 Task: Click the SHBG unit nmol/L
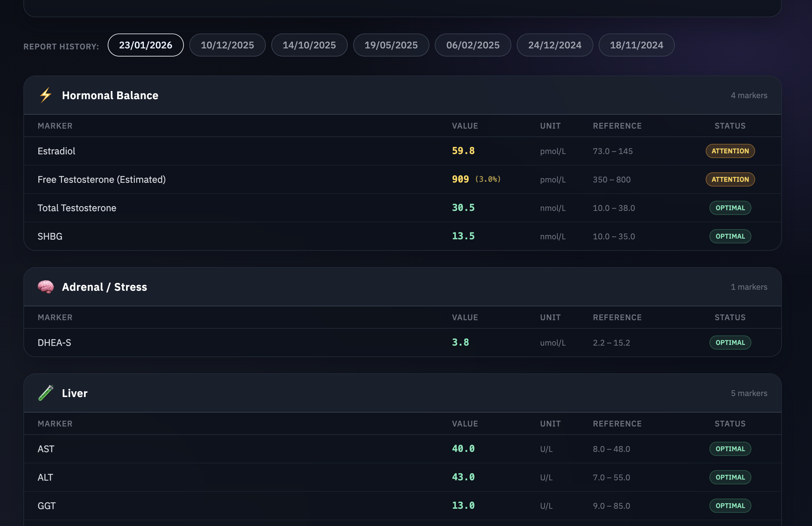[x=553, y=236]
